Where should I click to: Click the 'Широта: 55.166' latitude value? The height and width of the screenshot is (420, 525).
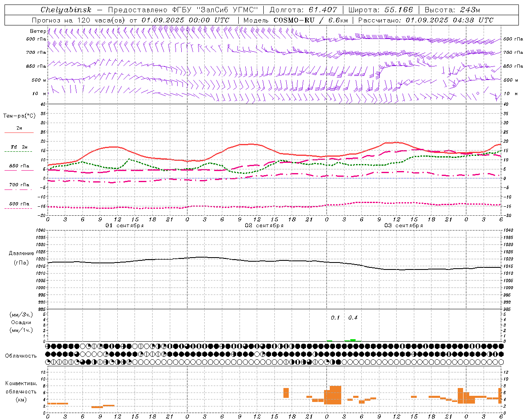[381, 10]
